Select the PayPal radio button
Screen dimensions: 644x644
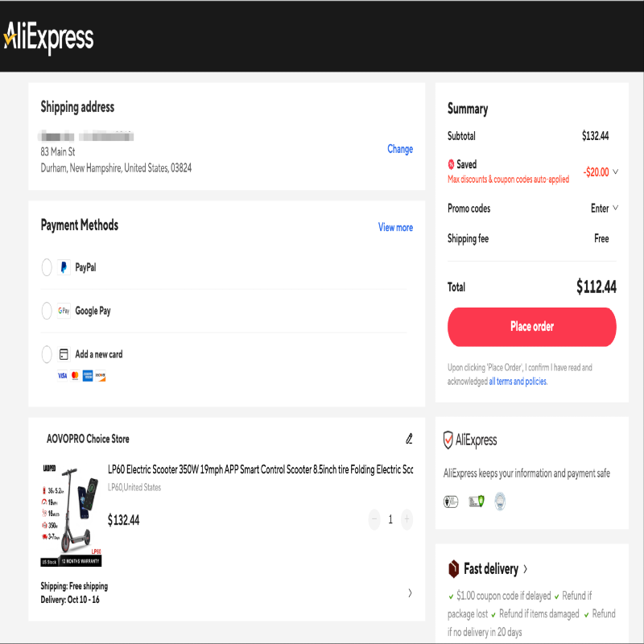click(47, 267)
